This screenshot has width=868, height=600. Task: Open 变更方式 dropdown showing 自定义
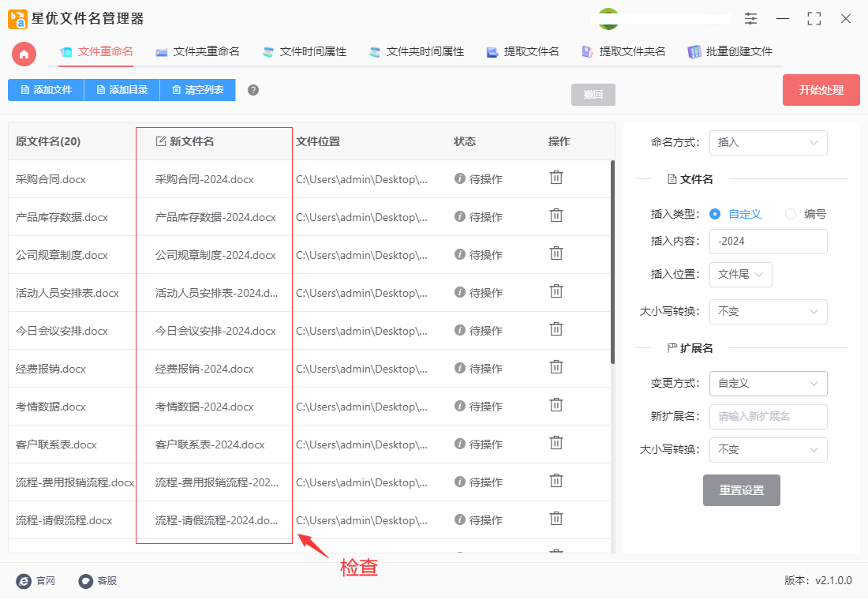click(769, 384)
